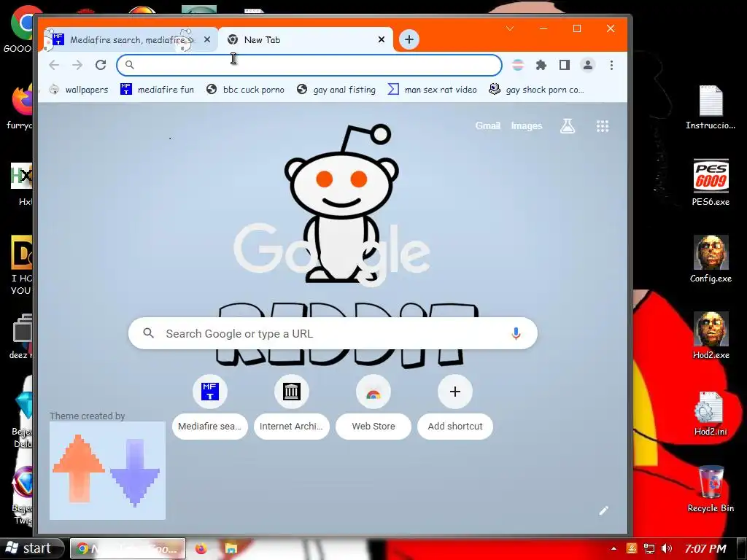Click the Search Google or type a URL box

[333, 333]
